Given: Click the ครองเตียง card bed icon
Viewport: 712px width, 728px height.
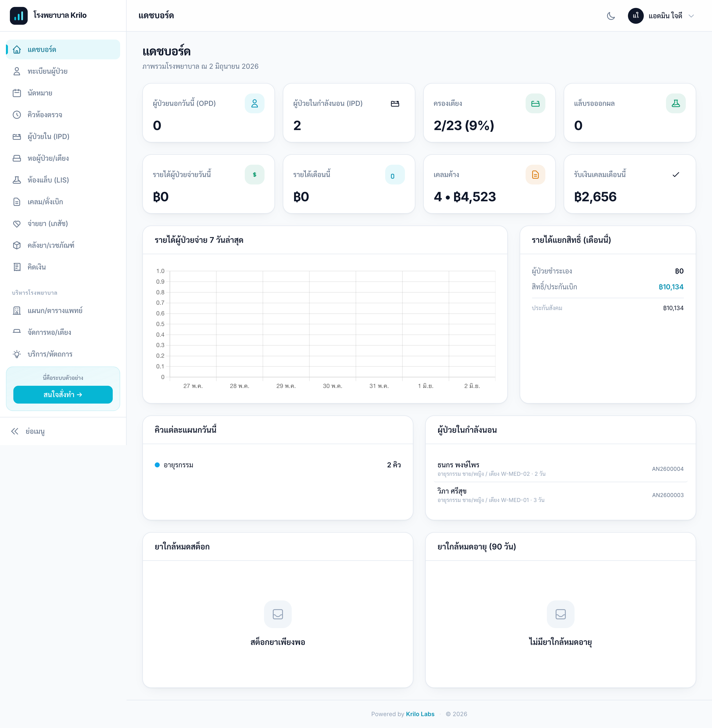Looking at the screenshot, I should tap(535, 103).
